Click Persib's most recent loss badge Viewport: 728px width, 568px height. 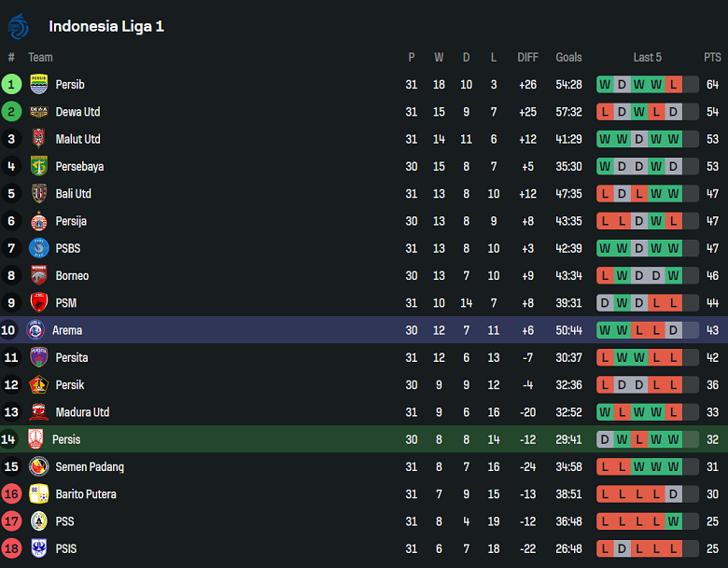673,85
